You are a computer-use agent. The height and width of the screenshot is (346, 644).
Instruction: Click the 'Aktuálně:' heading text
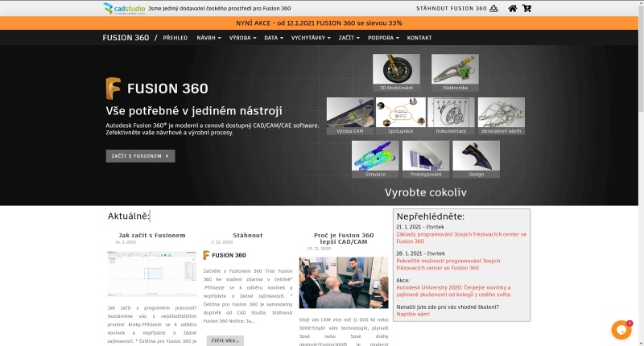coord(129,216)
